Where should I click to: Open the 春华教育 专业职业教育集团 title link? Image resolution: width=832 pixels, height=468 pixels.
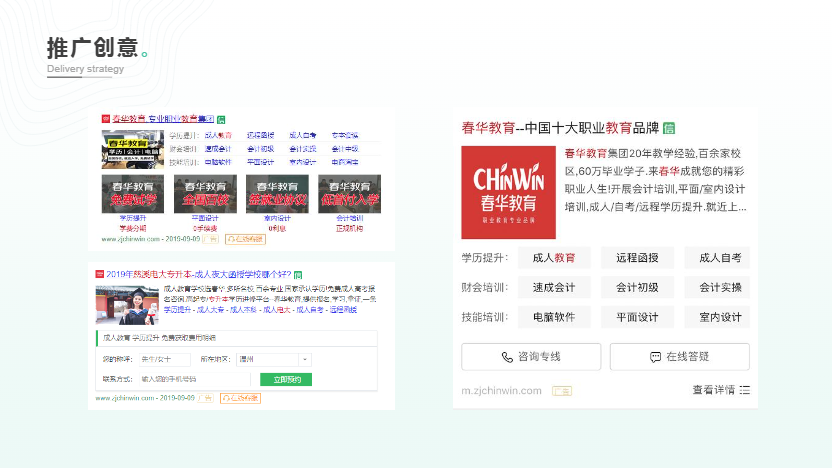[163, 119]
